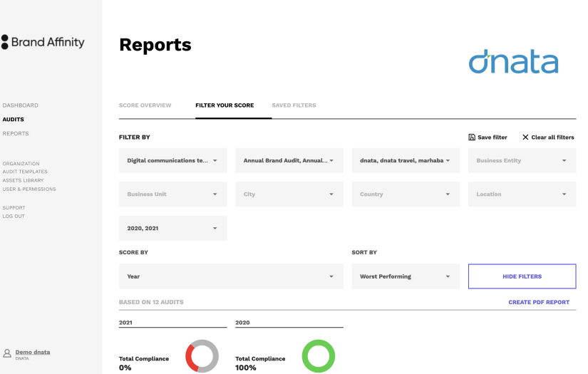The height and width of the screenshot is (374, 588).
Task: Click the Hide Filters button
Action: pyautogui.click(x=522, y=276)
